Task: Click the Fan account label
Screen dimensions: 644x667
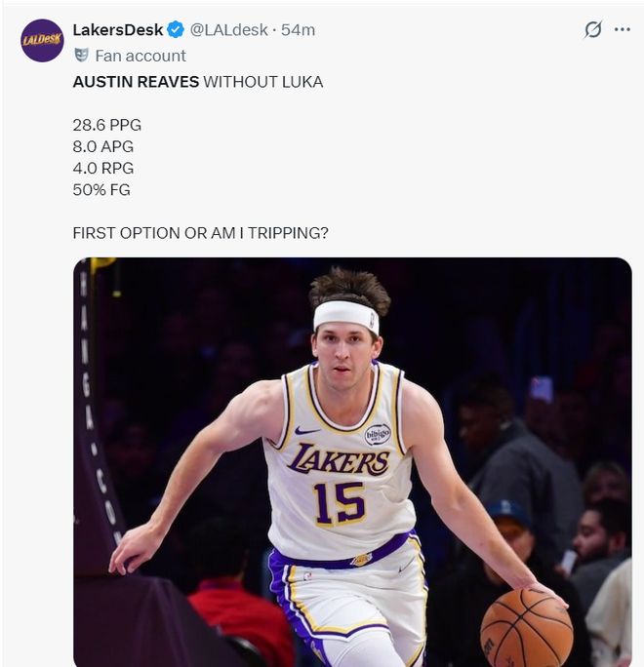Action: click(x=141, y=56)
